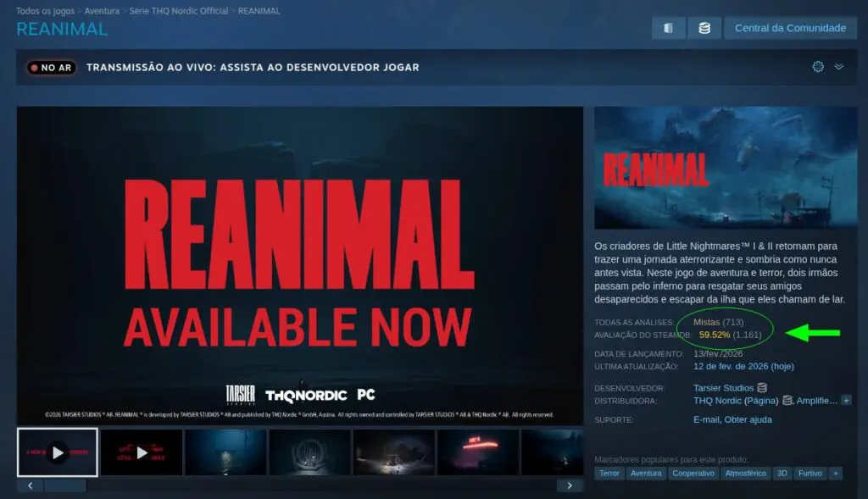Go to Aventura breadcrumb
The width and height of the screenshot is (868, 499).
click(102, 11)
